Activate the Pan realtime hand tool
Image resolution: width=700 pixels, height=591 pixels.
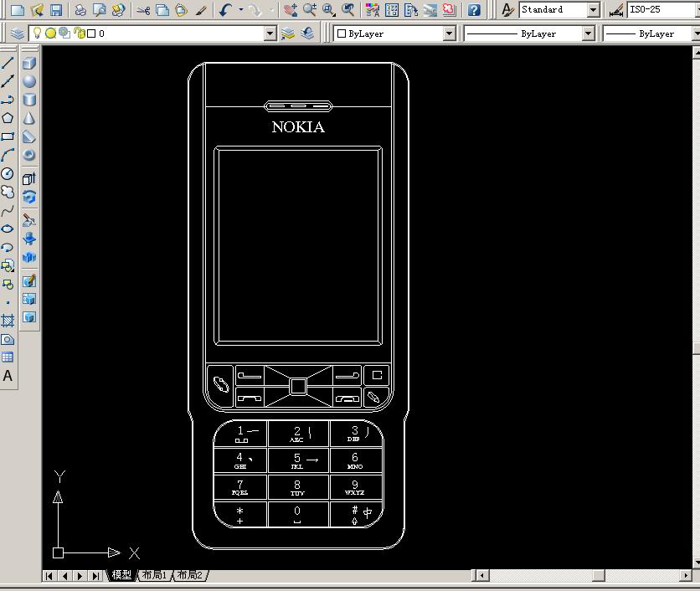[x=291, y=10]
